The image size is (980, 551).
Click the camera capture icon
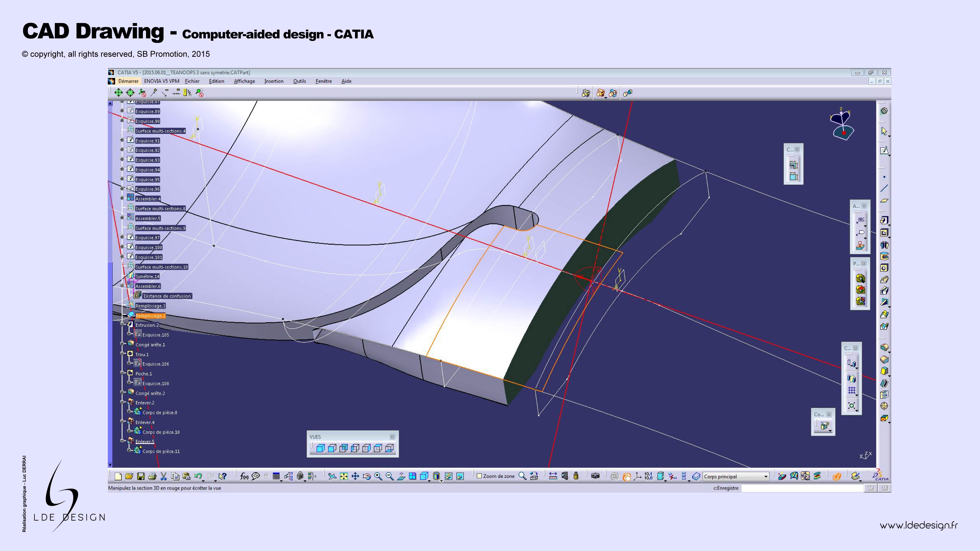595,476
